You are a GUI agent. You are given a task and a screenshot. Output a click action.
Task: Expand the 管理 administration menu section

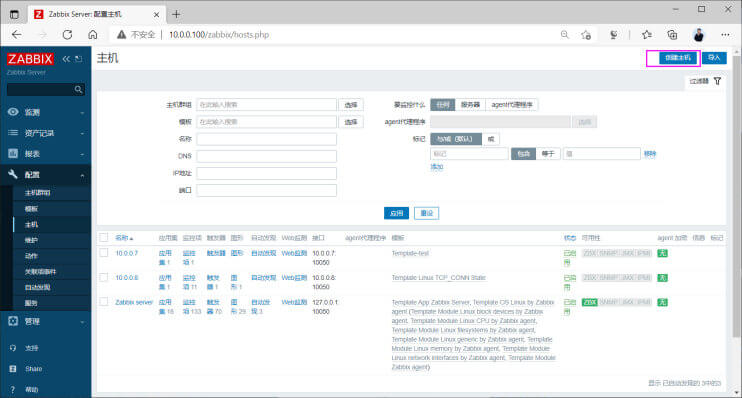[46, 321]
